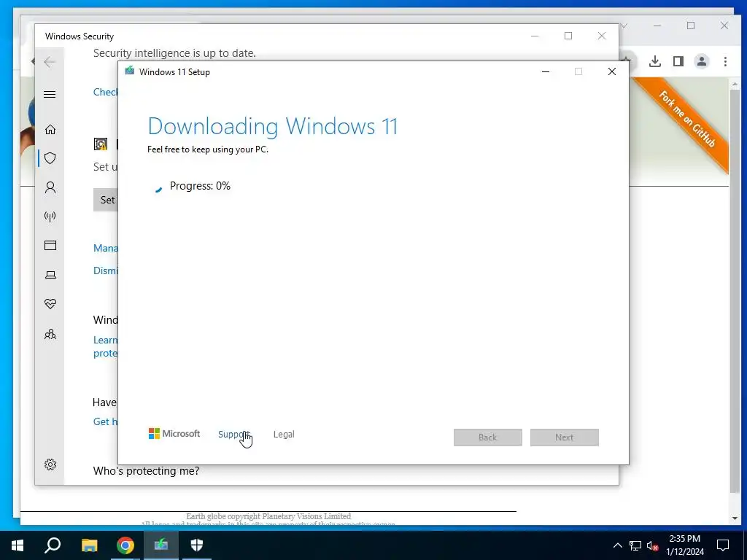The image size is (747, 560).
Task: Open Windows Security hamburger menu
Action: (50, 94)
